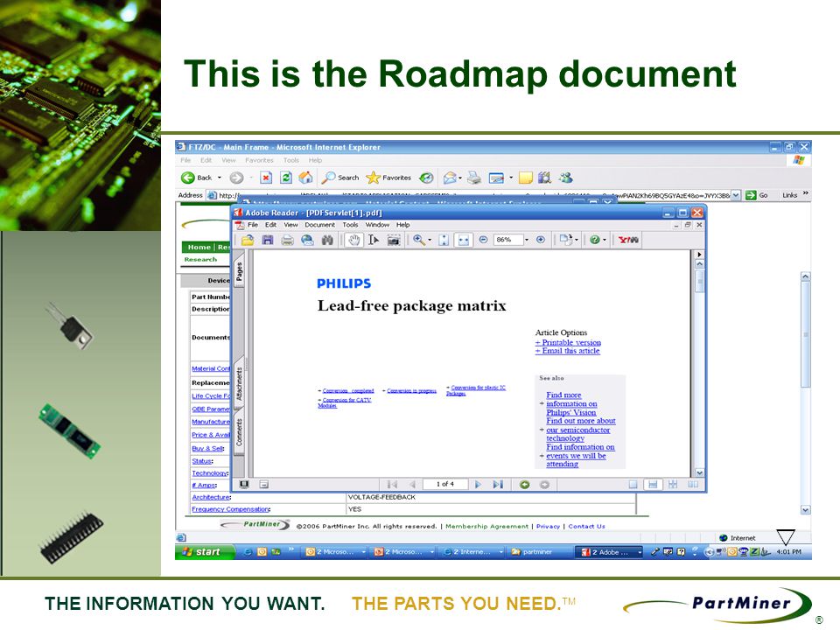
Task: Select Facing pages layout icon
Action: click(x=693, y=484)
